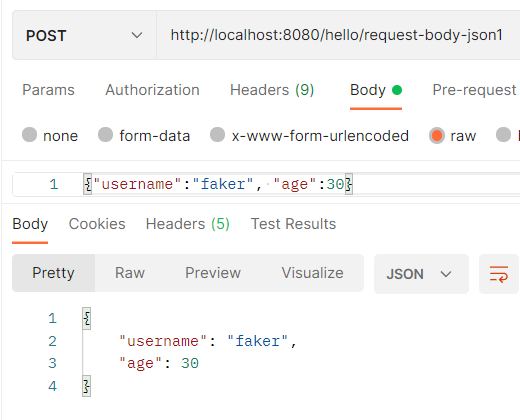Switch to the Params tab
The height and width of the screenshot is (420, 520).
click(x=48, y=90)
